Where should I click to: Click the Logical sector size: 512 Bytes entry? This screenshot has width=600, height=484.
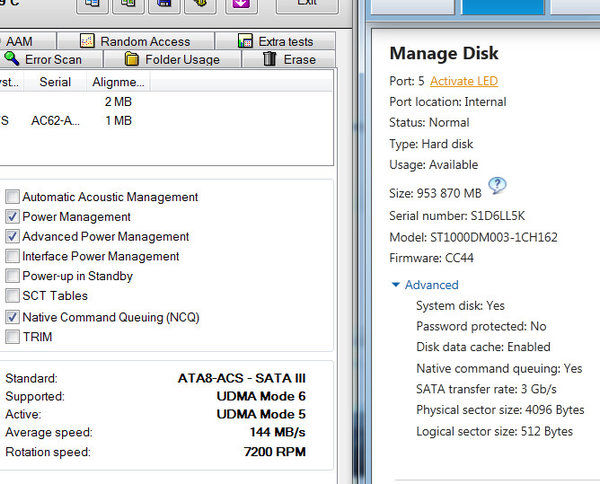494,431
